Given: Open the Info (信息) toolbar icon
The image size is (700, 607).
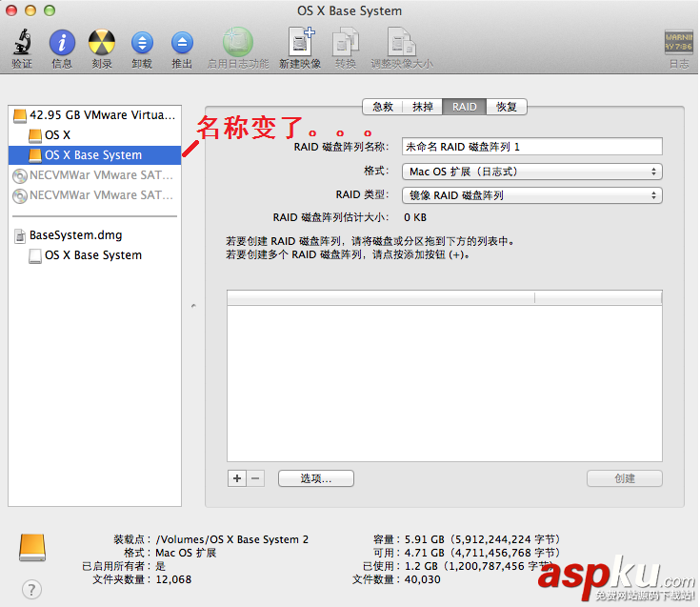Looking at the screenshot, I should pyautogui.click(x=62, y=43).
